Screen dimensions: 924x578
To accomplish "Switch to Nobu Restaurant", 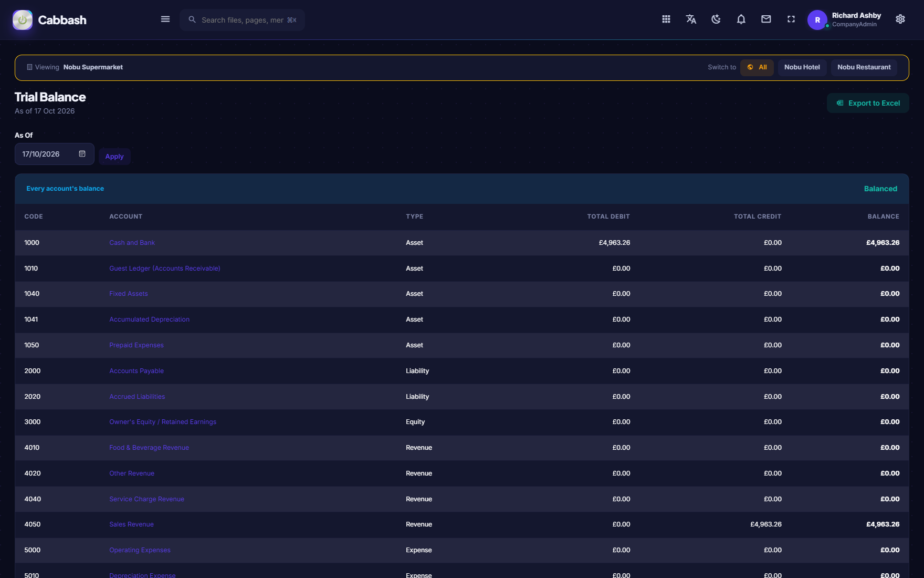I will click(x=864, y=67).
